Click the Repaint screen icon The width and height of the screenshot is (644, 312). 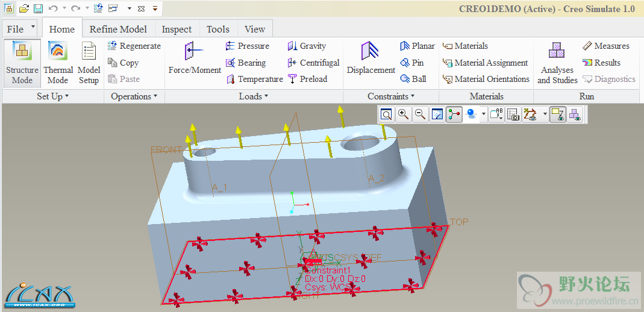pyautogui.click(x=437, y=114)
